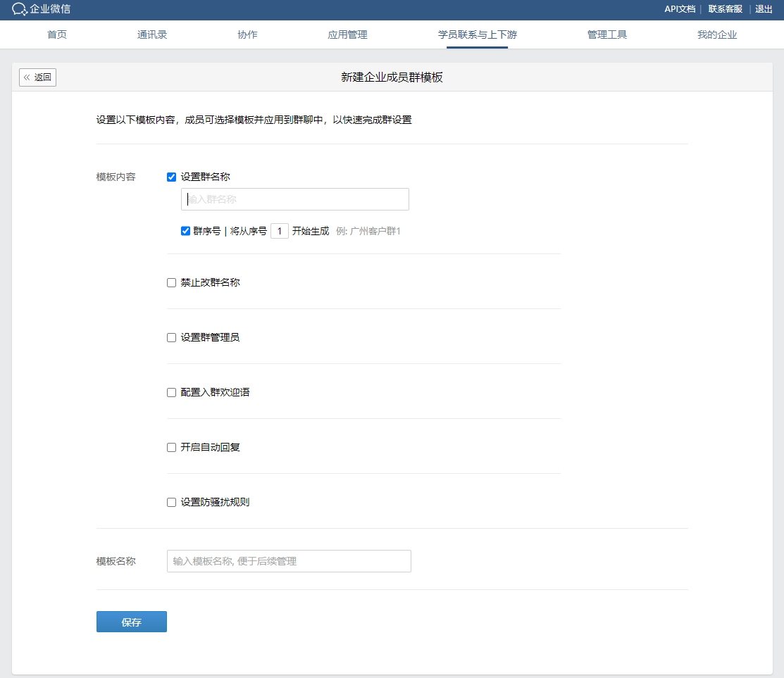The width and height of the screenshot is (784, 678).
Task: Switch to the 我的企业 tab
Action: coord(716,34)
